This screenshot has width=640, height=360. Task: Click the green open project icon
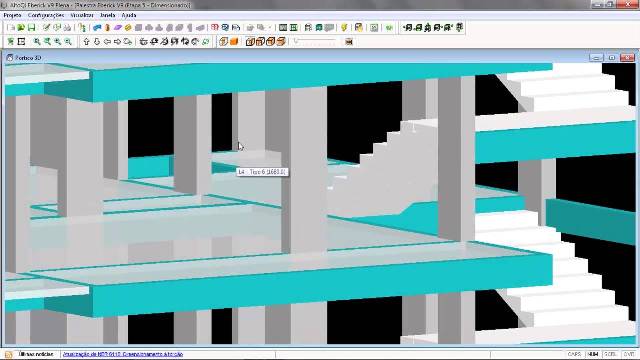tap(21, 28)
